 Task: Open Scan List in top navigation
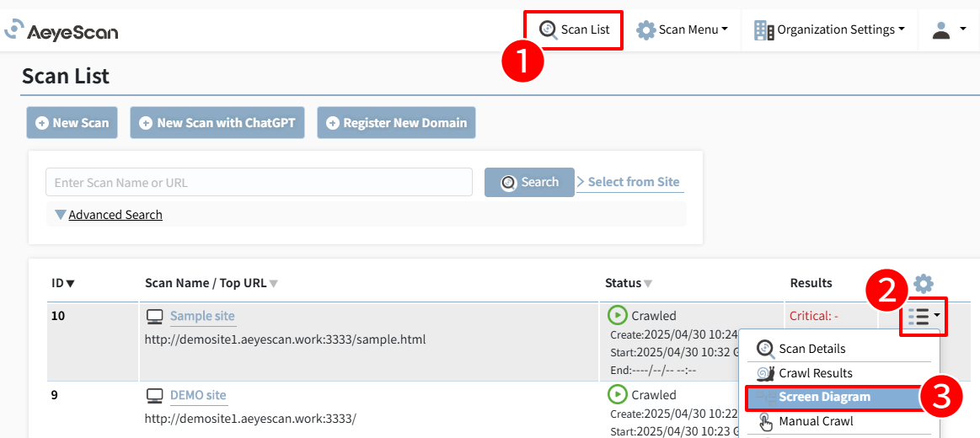click(574, 29)
